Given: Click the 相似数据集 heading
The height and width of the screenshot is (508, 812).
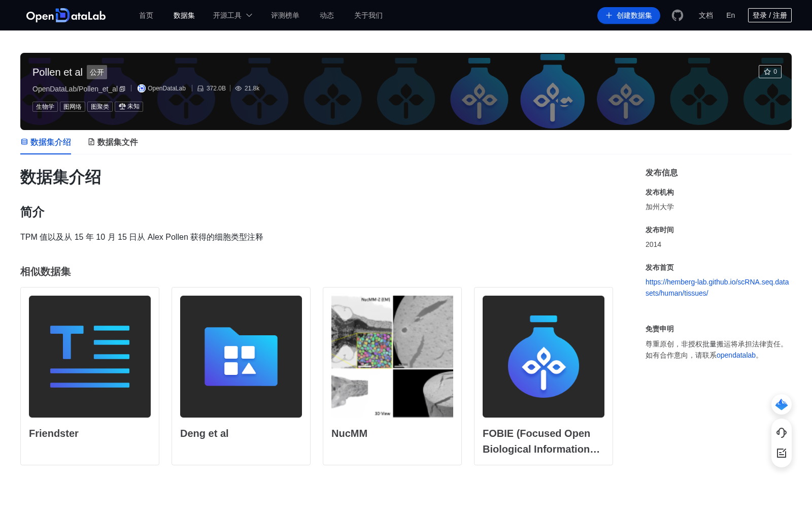Looking at the screenshot, I should point(46,272).
